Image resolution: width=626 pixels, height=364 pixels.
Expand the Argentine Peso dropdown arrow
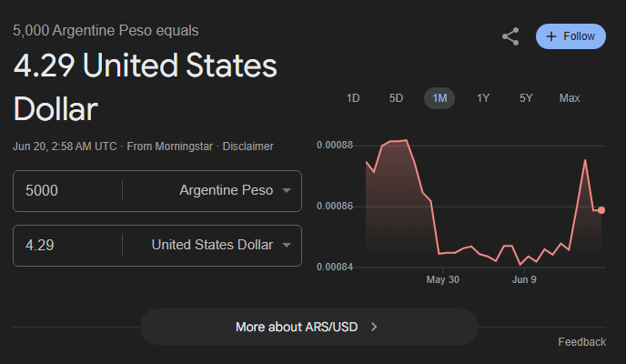coord(287,191)
